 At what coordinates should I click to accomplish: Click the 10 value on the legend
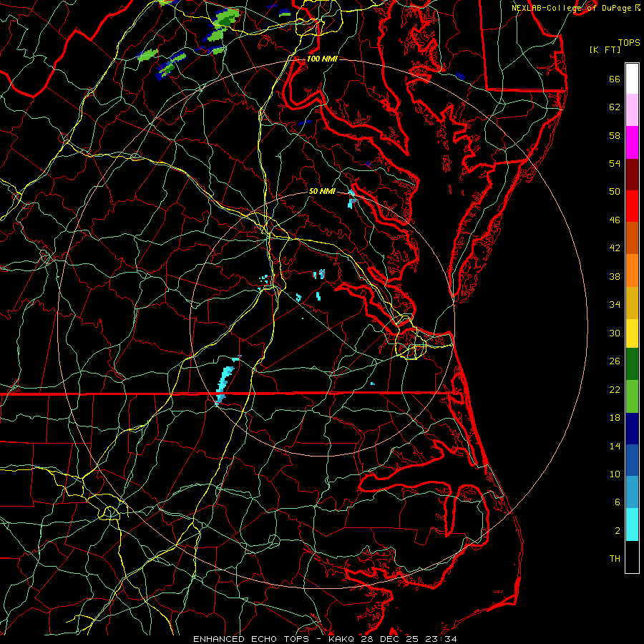(615, 474)
